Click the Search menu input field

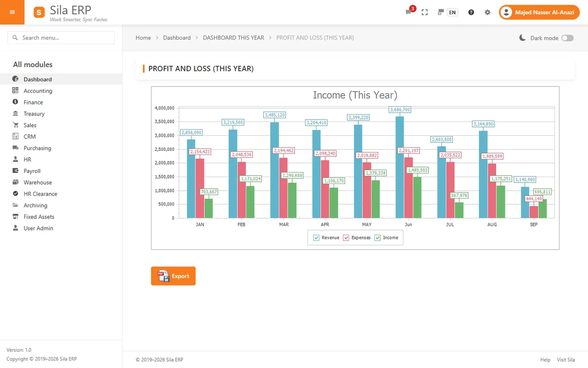[61, 38]
